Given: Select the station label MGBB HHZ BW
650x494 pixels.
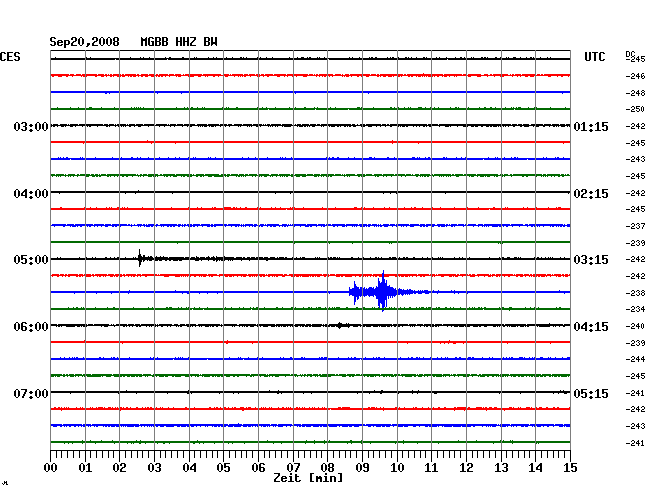Looking at the screenshot, I should coord(179,42).
